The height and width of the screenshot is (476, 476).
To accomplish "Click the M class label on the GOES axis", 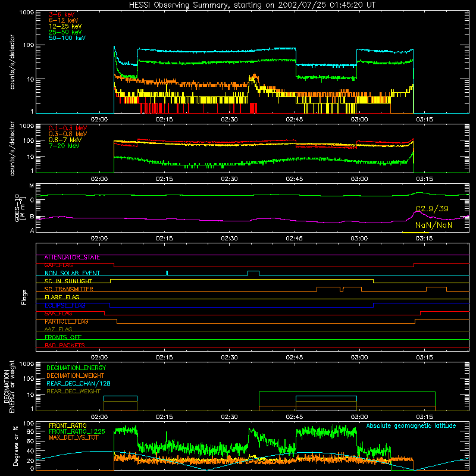I will [32, 186].
